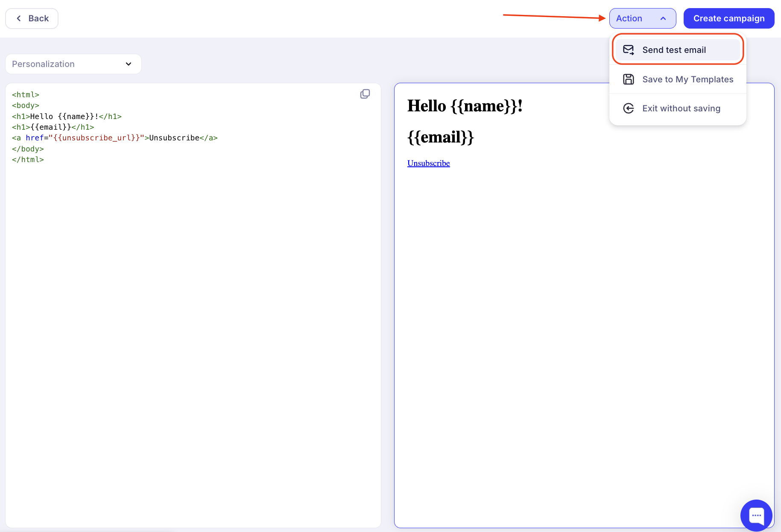781x532 pixels.
Task: Collapse the Action menu via its chevron
Action: coord(663,18)
